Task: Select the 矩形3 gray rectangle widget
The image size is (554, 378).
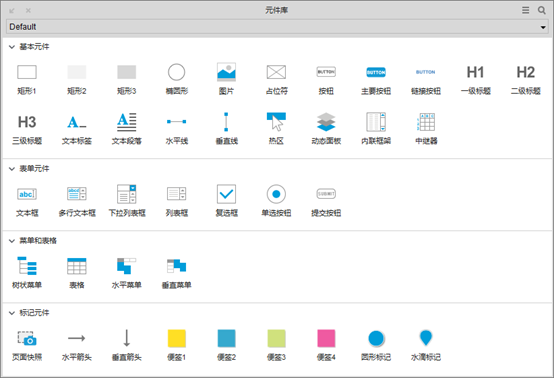Action: coord(126,78)
